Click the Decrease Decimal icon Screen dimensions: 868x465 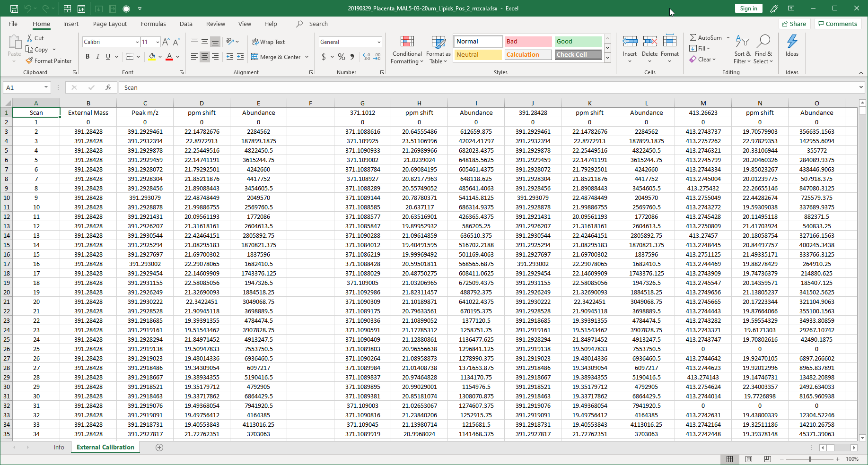[377, 57]
